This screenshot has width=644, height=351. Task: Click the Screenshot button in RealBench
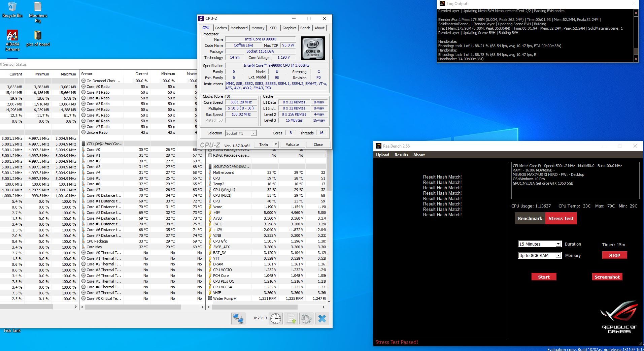coord(607,277)
